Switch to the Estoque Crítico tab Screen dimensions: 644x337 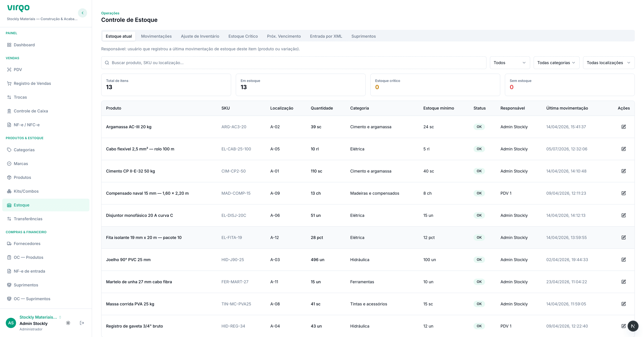pos(243,36)
